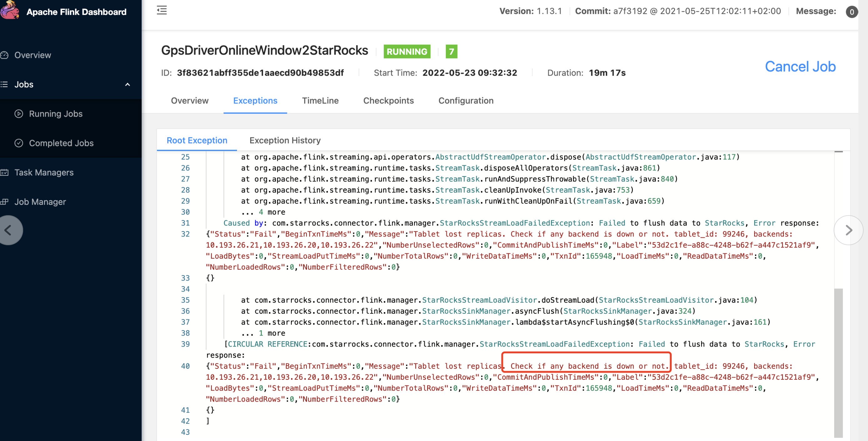Collapse the Jobs submenu chevron

point(127,84)
